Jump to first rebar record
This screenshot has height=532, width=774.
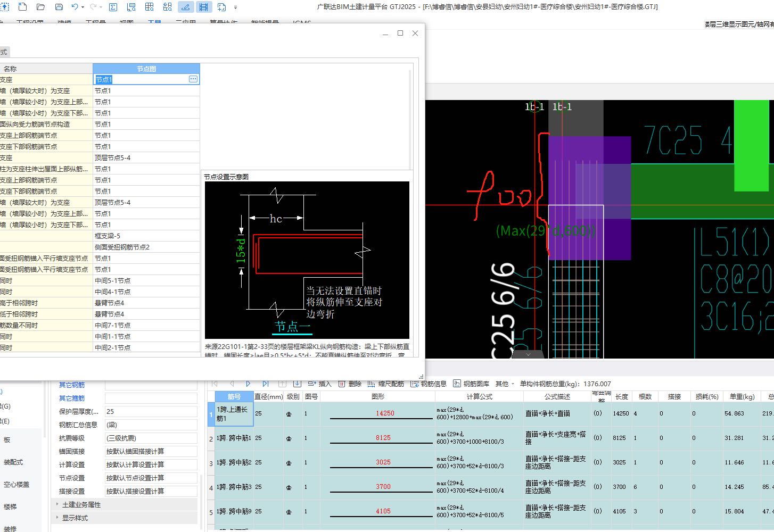click(x=215, y=384)
